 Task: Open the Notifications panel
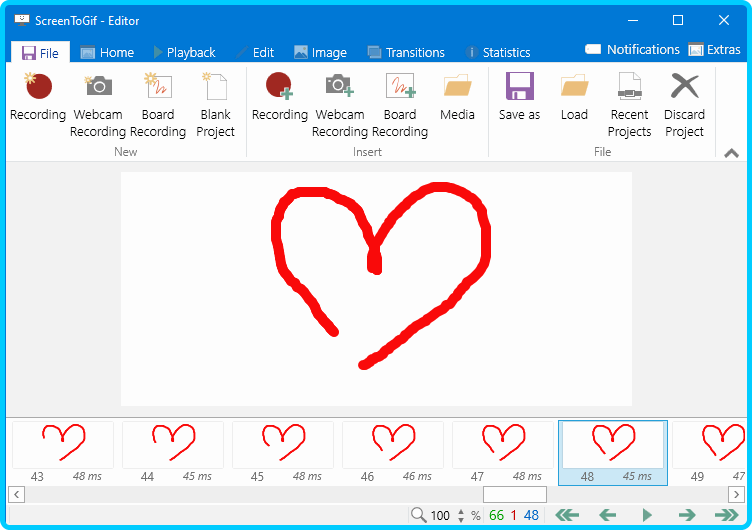coord(632,50)
